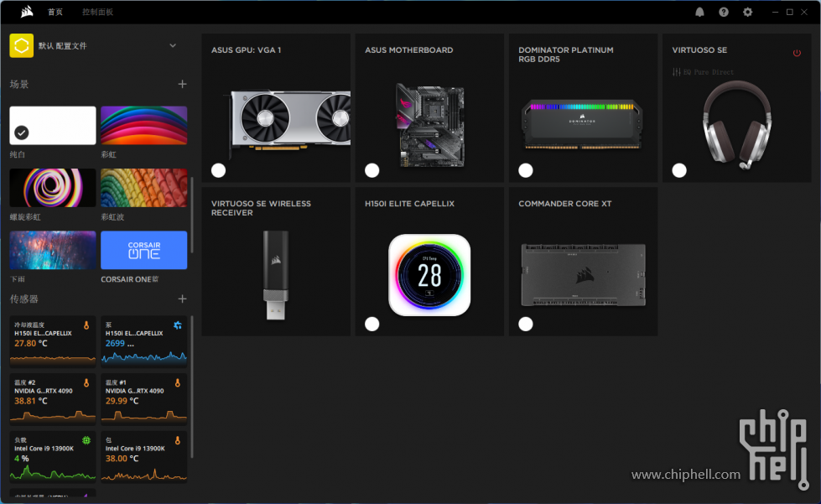Toggle the ASUS GPU: VGA 1 circle indicator
This screenshot has width=821, height=504.
pos(218,170)
